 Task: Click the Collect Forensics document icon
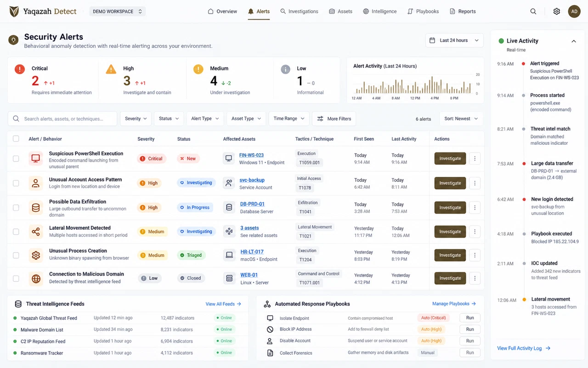[x=270, y=353]
